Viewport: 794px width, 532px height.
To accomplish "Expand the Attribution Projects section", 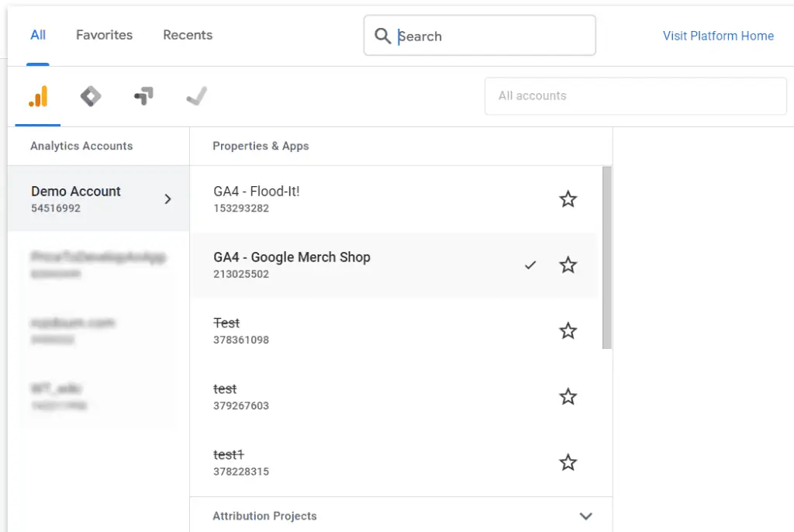I will click(x=586, y=516).
